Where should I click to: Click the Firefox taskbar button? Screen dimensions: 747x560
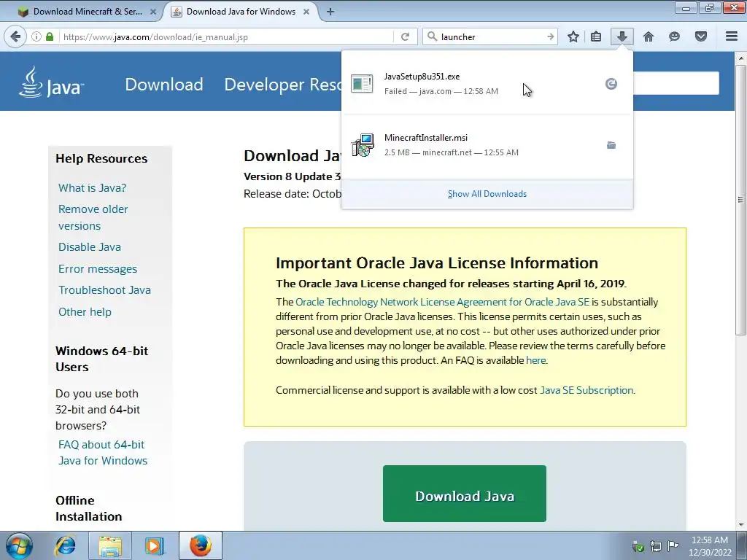(201, 545)
